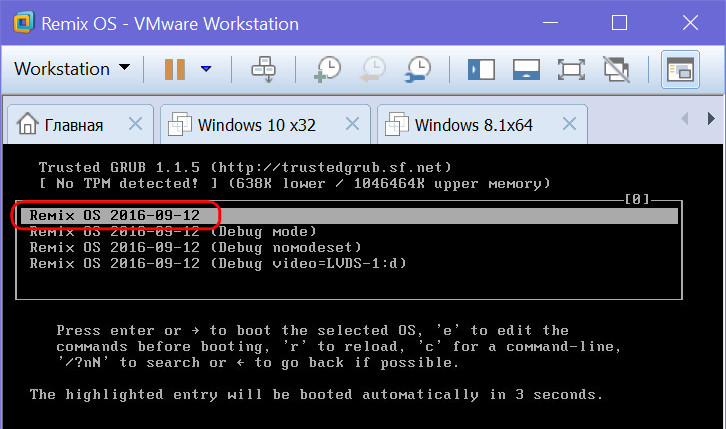Pause the virtual machine with the orange pause button
The height and width of the screenshot is (429, 726).
point(175,69)
